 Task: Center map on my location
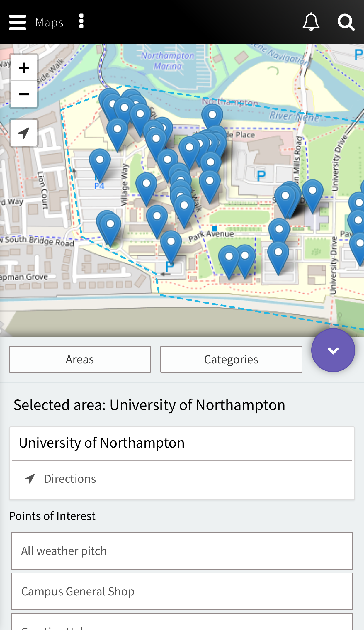(x=24, y=133)
